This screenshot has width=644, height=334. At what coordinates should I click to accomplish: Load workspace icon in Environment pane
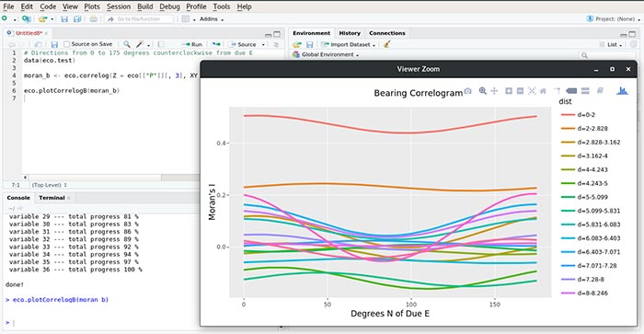pyautogui.click(x=297, y=44)
